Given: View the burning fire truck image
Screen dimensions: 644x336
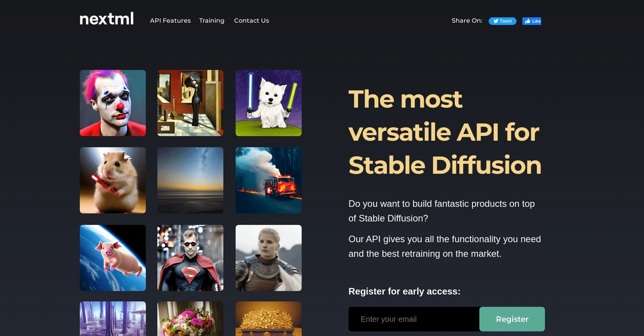Looking at the screenshot, I should pos(268,180).
